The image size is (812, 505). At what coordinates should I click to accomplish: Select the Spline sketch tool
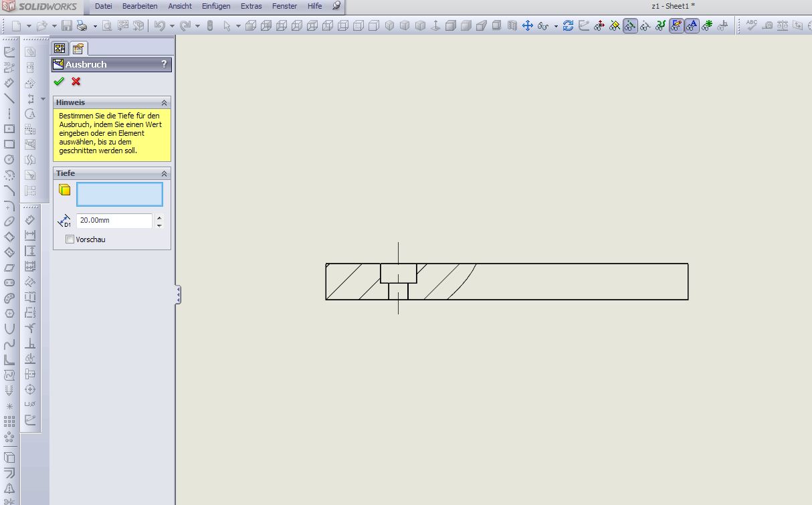[9, 344]
